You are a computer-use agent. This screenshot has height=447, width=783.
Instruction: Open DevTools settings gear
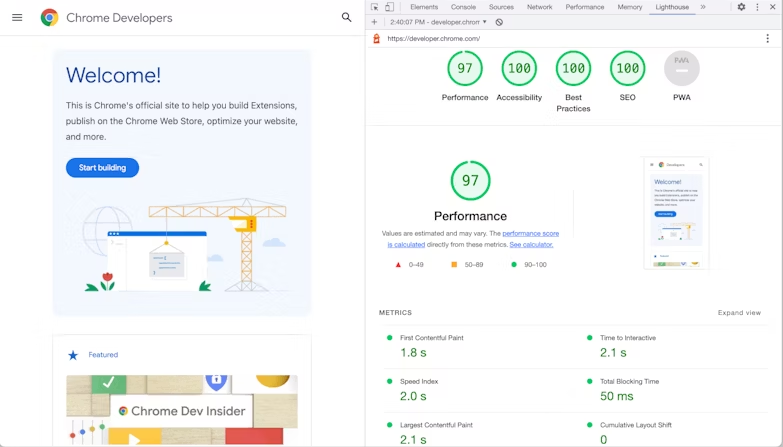point(742,7)
